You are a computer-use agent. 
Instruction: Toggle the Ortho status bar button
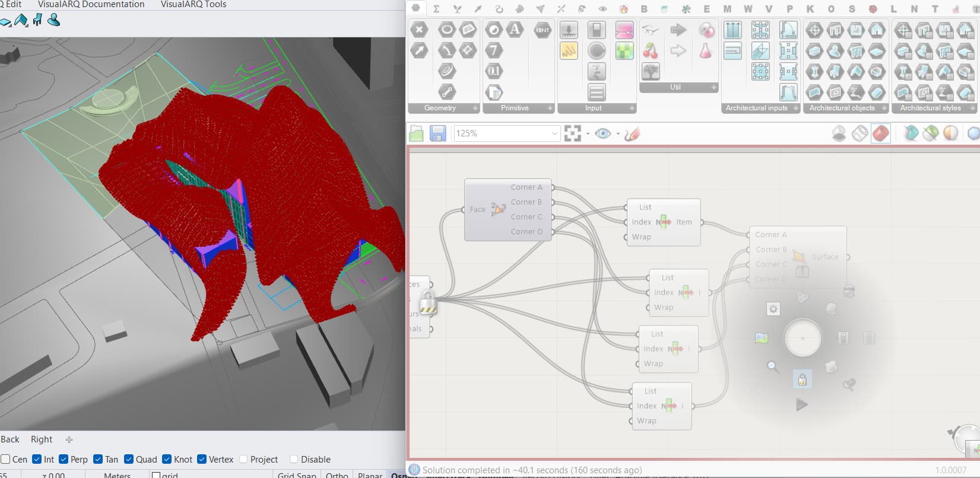pos(337,475)
